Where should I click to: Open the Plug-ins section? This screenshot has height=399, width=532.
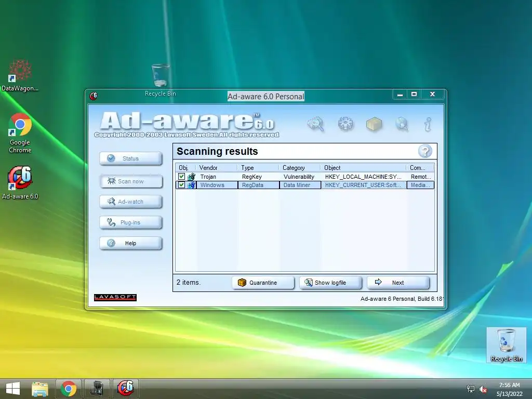(131, 222)
